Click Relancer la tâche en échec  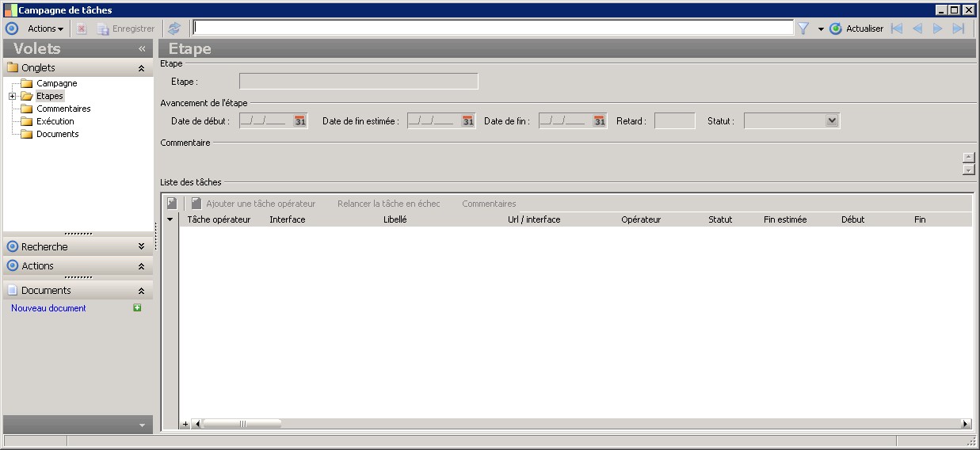[x=388, y=204]
